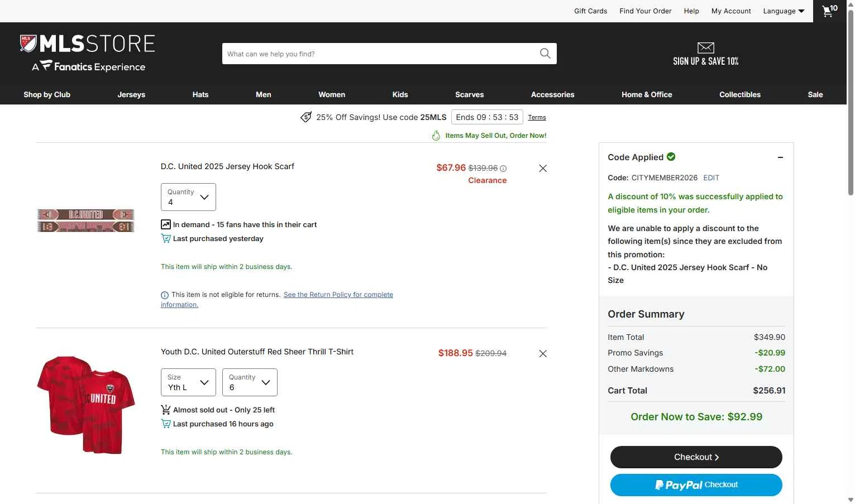The width and height of the screenshot is (855, 504).
Task: Click info icon beside not eligible for returns
Action: pos(165,295)
